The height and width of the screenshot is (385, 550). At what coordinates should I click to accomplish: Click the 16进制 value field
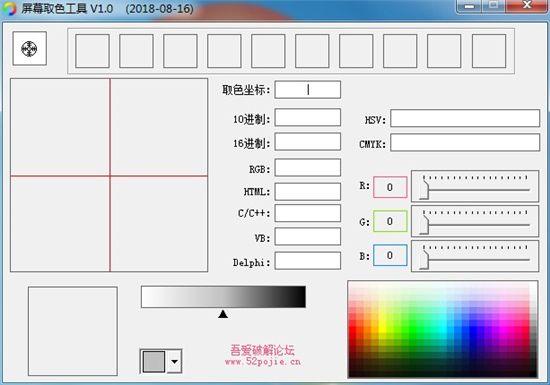(308, 141)
